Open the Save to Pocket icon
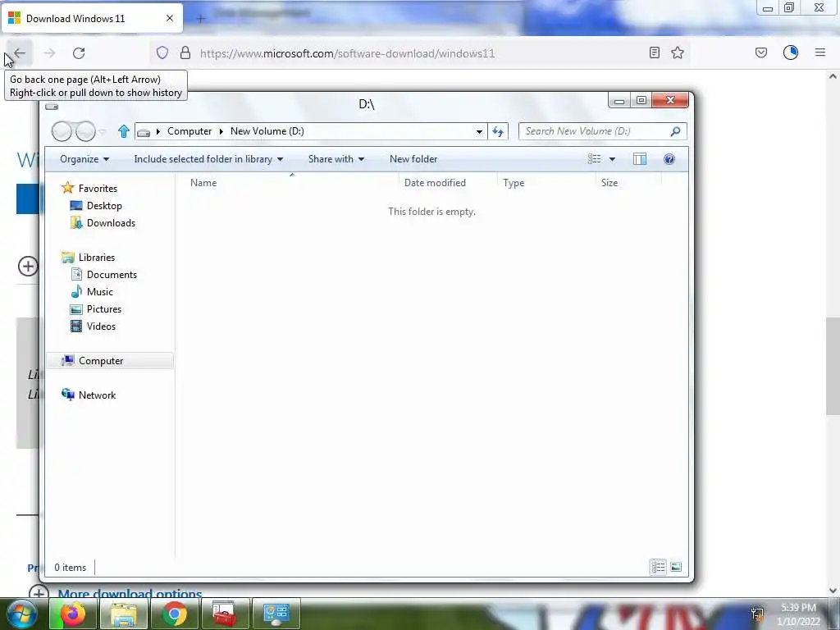 761,52
